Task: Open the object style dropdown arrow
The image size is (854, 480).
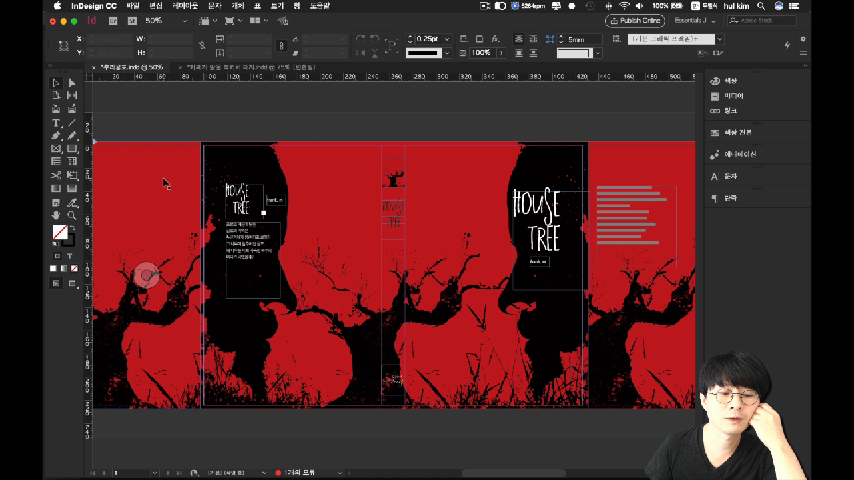Action: click(x=720, y=39)
